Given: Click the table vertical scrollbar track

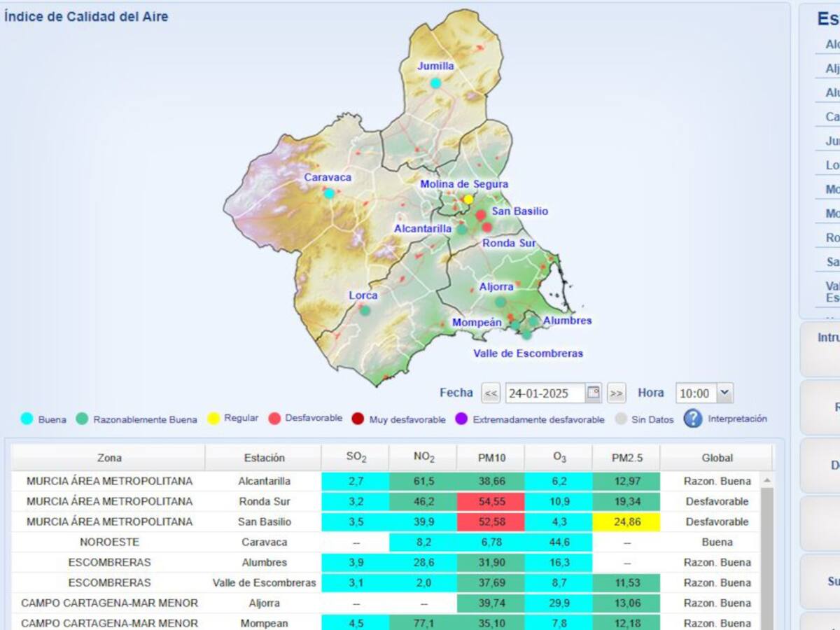Looking at the screenshot, I should click(x=766, y=559).
